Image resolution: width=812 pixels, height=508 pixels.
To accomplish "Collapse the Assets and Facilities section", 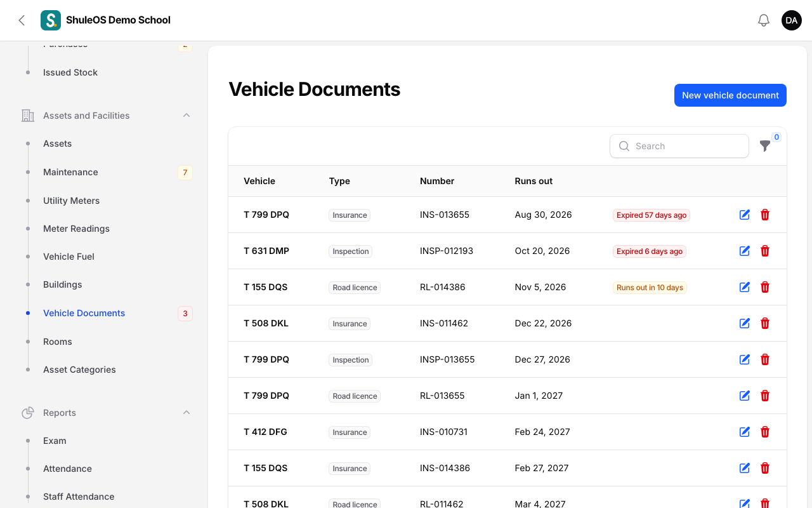I will (x=187, y=115).
